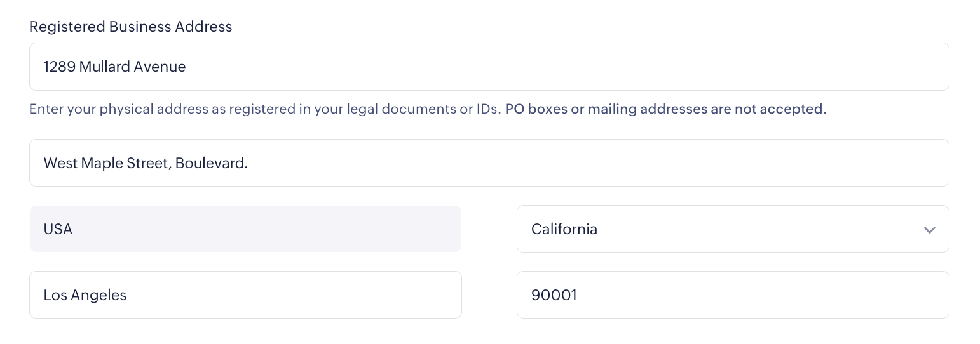Click the 1289 Mullard Avenue address field
Screen dimensions: 980x344
coord(489,67)
